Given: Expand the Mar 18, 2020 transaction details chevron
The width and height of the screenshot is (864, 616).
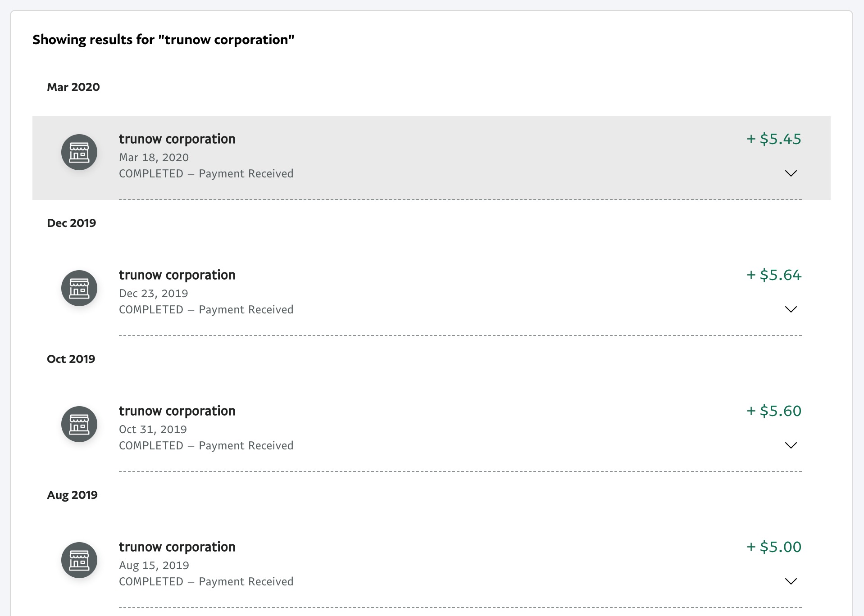Looking at the screenshot, I should (x=791, y=173).
